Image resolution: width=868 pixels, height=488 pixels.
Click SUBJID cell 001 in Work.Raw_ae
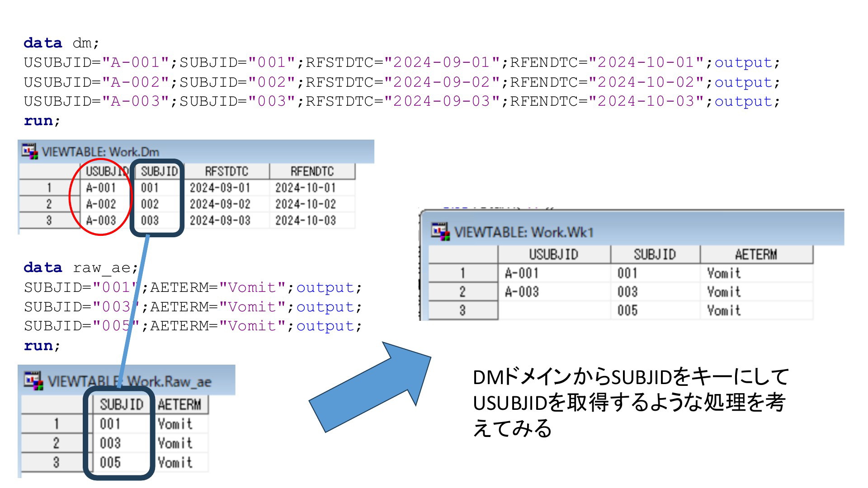point(121,424)
